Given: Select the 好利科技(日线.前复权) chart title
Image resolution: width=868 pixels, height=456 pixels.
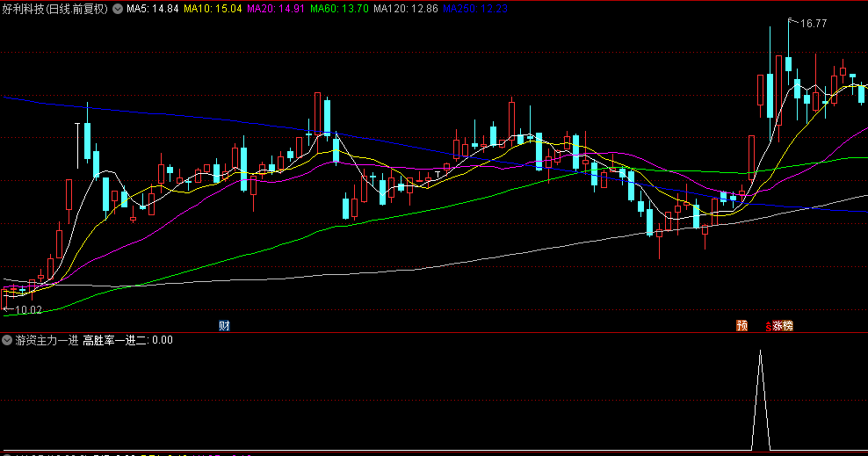Looking at the screenshot, I should (54, 9).
